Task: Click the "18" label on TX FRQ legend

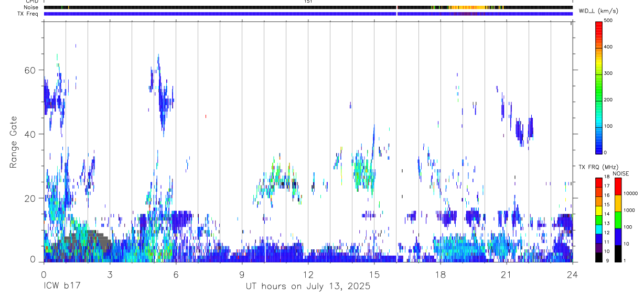Action: coord(606,177)
